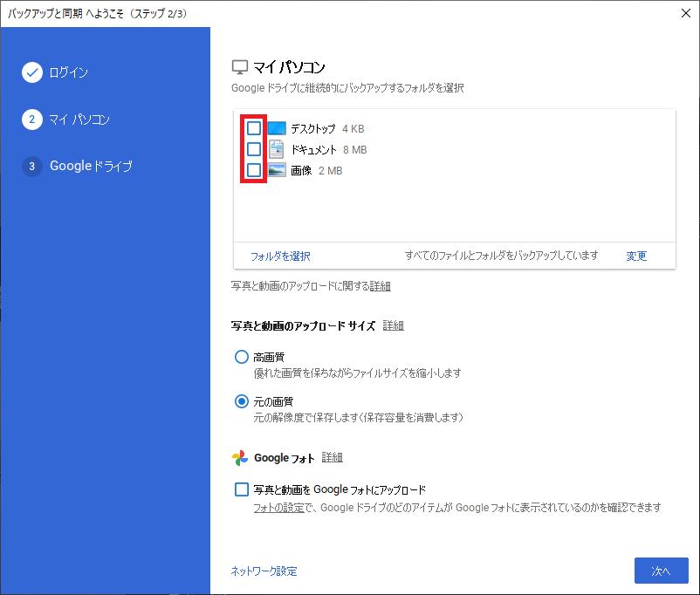
Task: Open 詳細 link next to Google フォト
Action: point(333,457)
